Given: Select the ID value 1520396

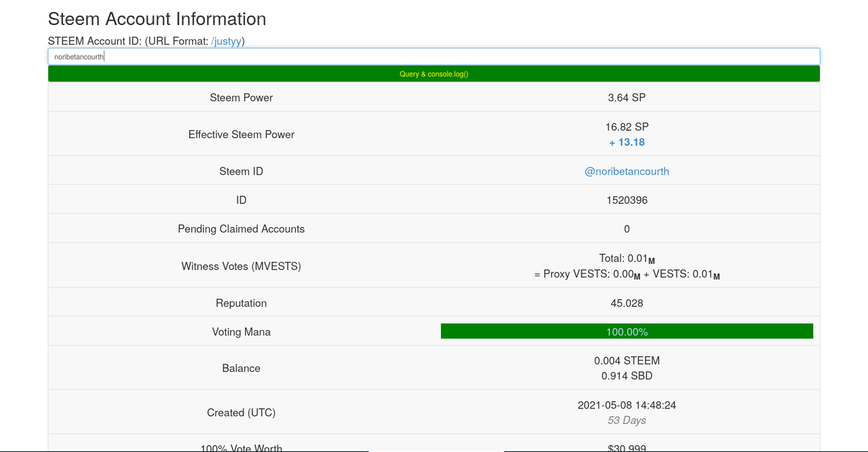Looking at the screenshot, I should point(627,201).
